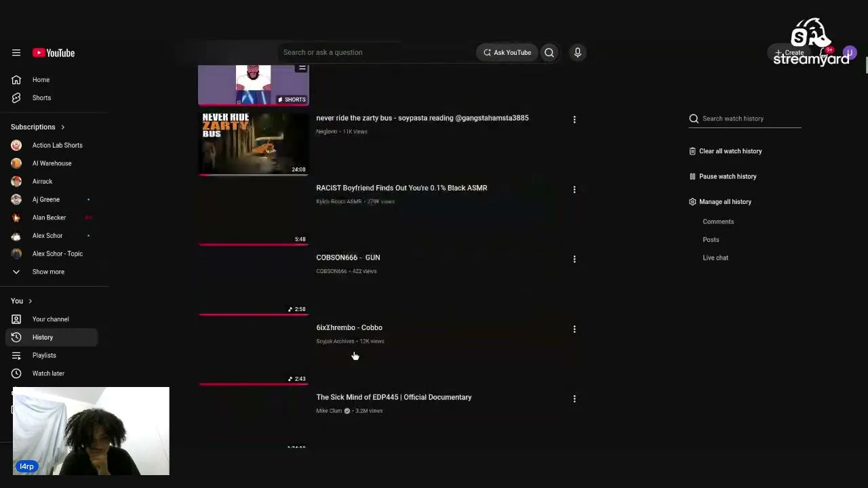
Task: Click the Manage all history gear icon
Action: click(692, 202)
